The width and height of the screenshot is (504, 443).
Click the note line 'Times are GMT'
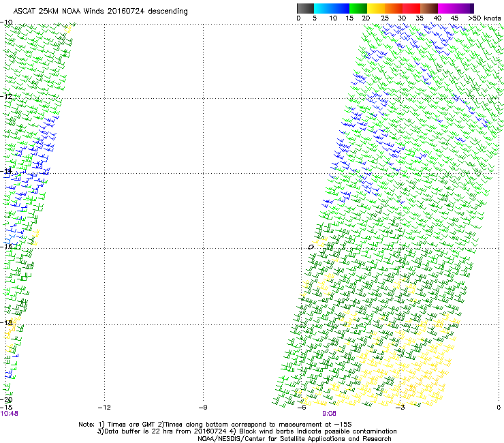click(132, 425)
